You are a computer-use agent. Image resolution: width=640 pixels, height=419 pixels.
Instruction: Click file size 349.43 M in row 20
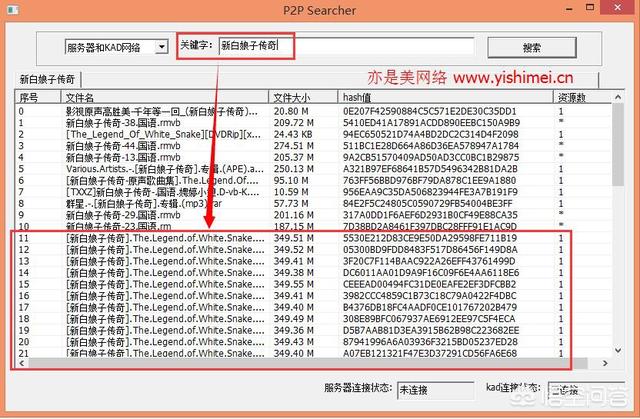tap(293, 342)
